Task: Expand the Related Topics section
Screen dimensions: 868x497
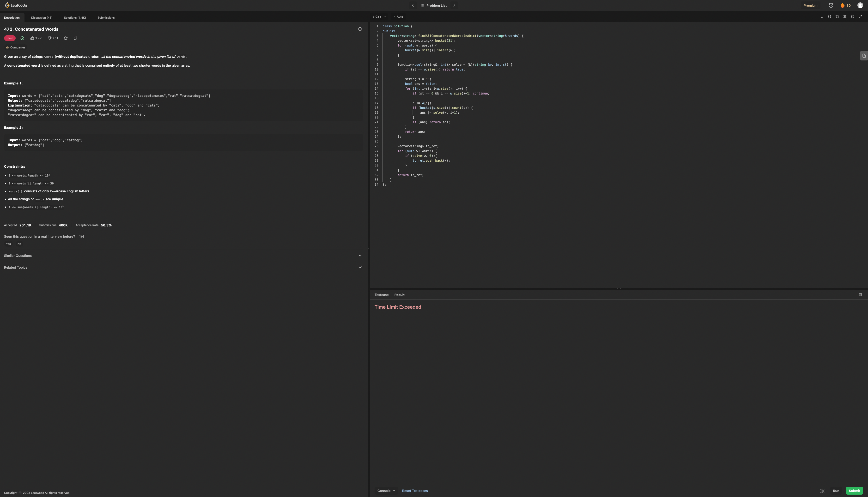Action: pyautogui.click(x=182, y=267)
